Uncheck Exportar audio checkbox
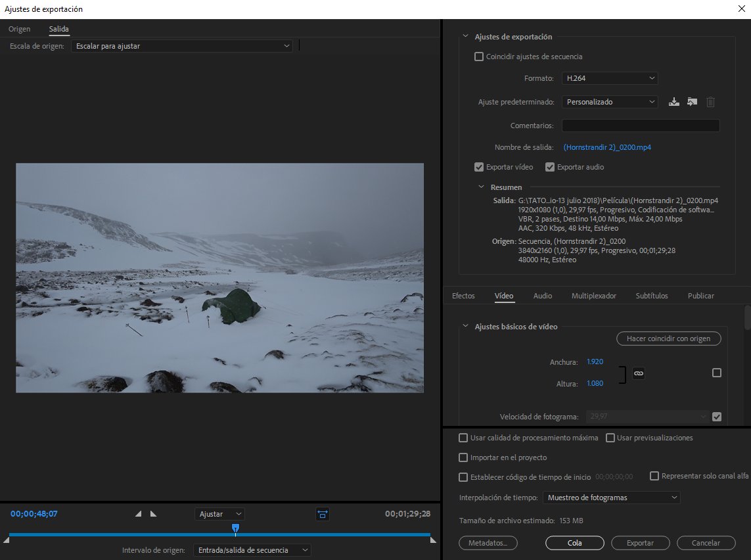 pos(549,167)
